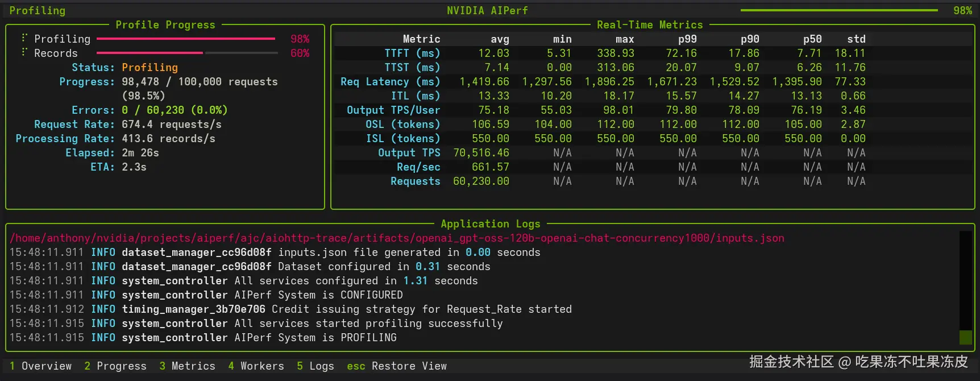This screenshot has width=980, height=381.
Task: Open the inputs.json file path link
Action: pos(397,238)
